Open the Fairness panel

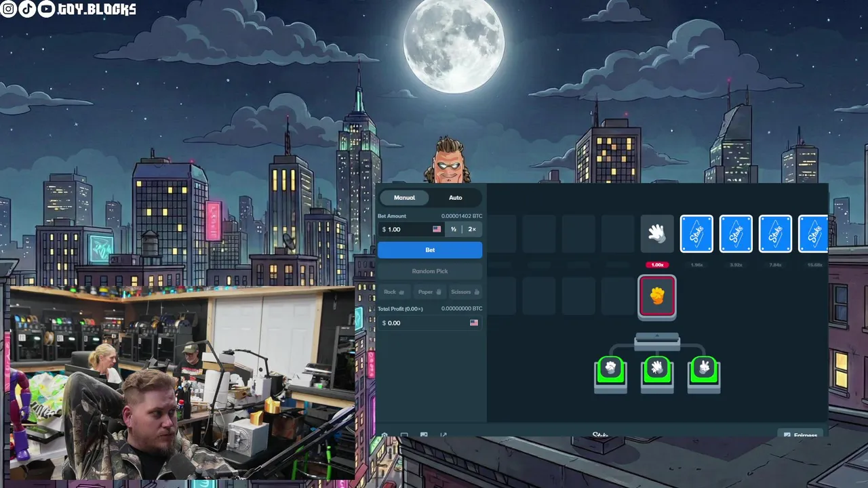pos(801,434)
